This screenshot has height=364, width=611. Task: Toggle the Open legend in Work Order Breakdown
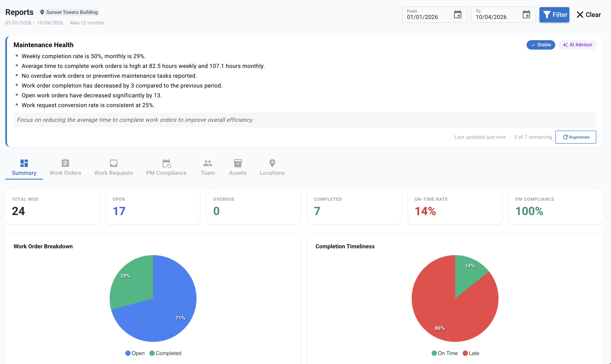(x=135, y=353)
